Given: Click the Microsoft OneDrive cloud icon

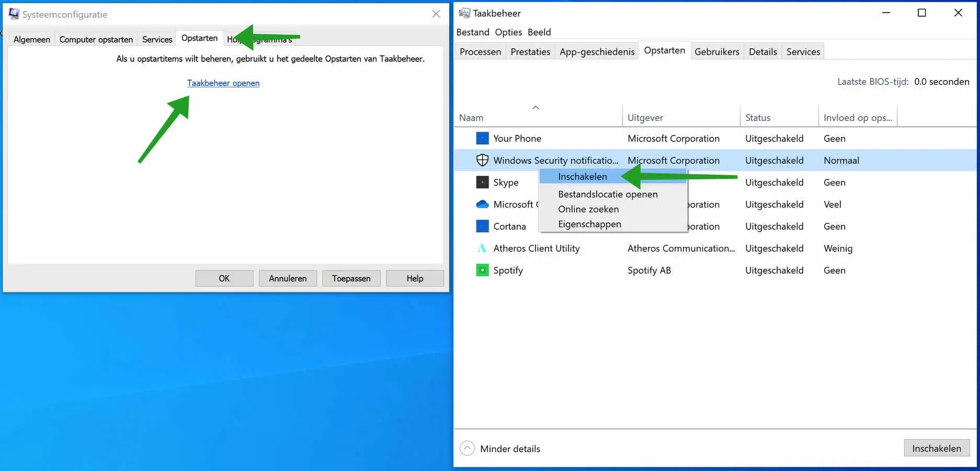Looking at the screenshot, I should click(482, 204).
